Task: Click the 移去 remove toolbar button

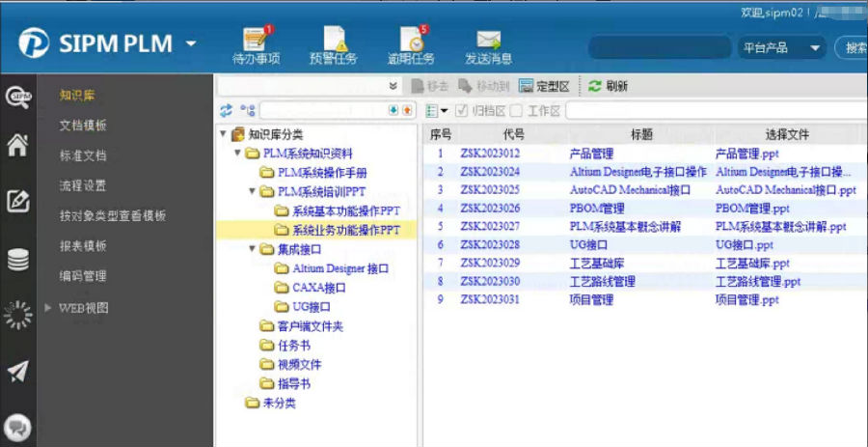Action: 430,86
